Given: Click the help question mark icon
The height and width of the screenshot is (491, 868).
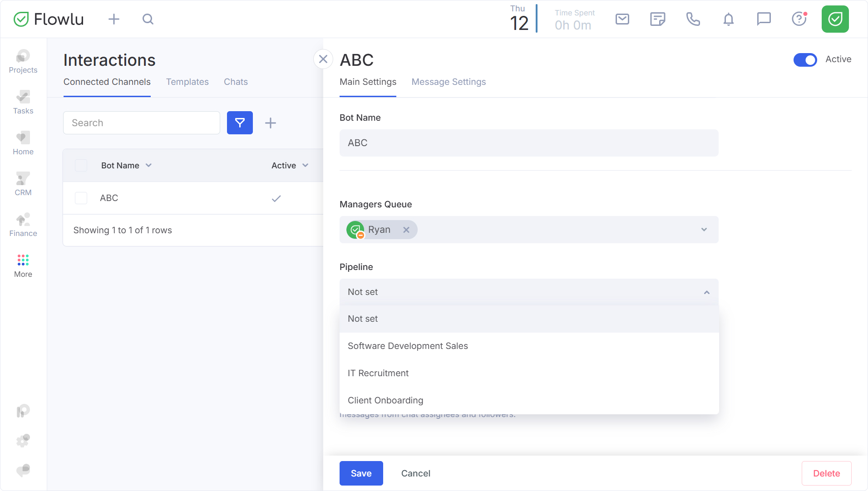Looking at the screenshot, I should pos(799,19).
